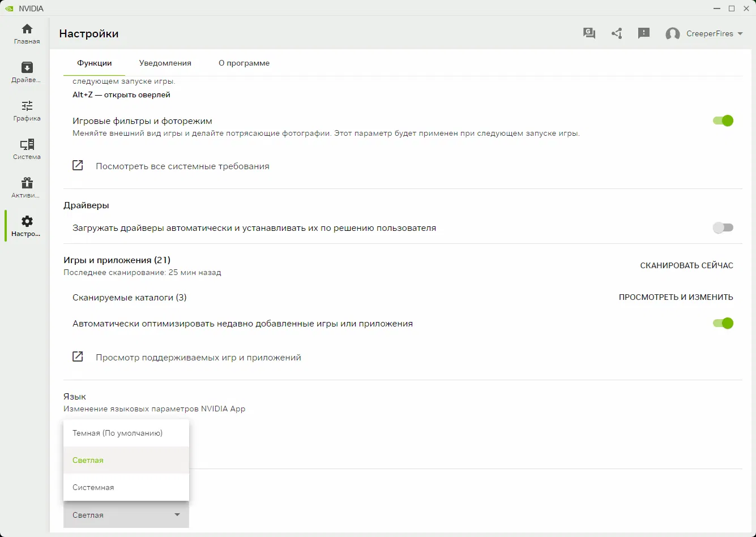Click Игровые фильтры и фоторежим label

click(x=142, y=121)
